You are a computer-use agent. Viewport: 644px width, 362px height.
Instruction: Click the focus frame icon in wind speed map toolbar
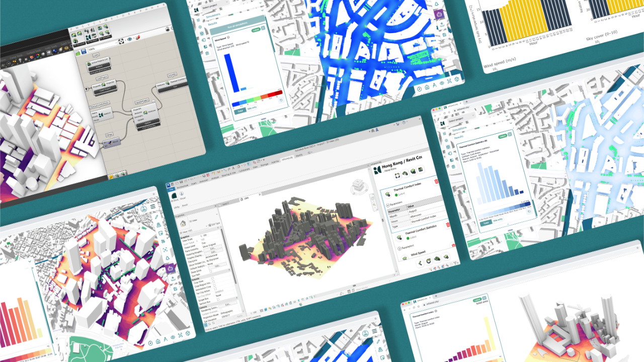coord(449,81)
